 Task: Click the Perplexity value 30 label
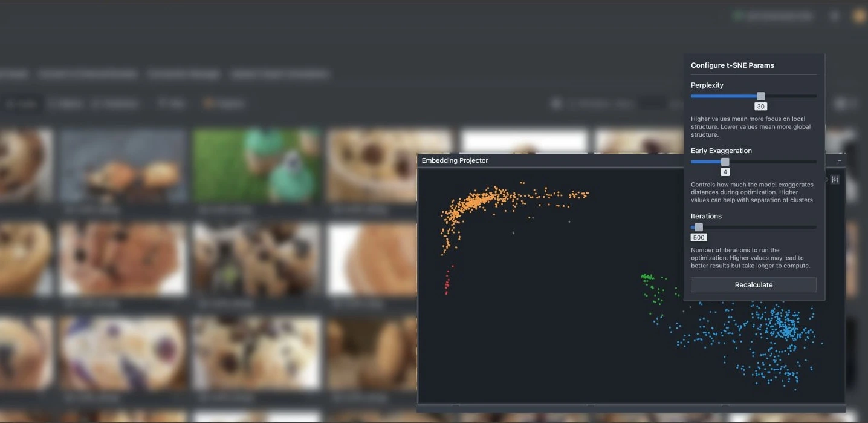coord(761,107)
